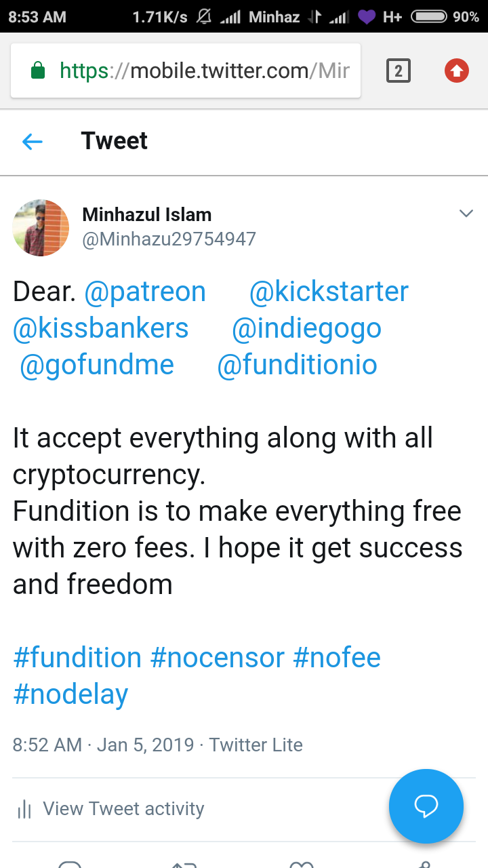Image resolution: width=488 pixels, height=868 pixels.
Task: Visit the @indiegogo profile link
Action: [306, 328]
